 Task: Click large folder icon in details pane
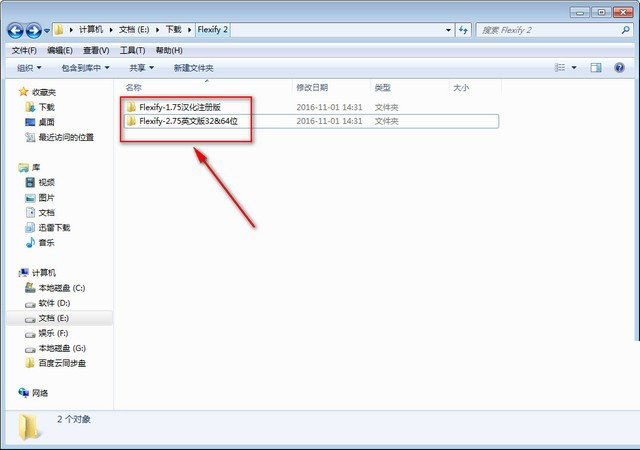[x=29, y=427]
